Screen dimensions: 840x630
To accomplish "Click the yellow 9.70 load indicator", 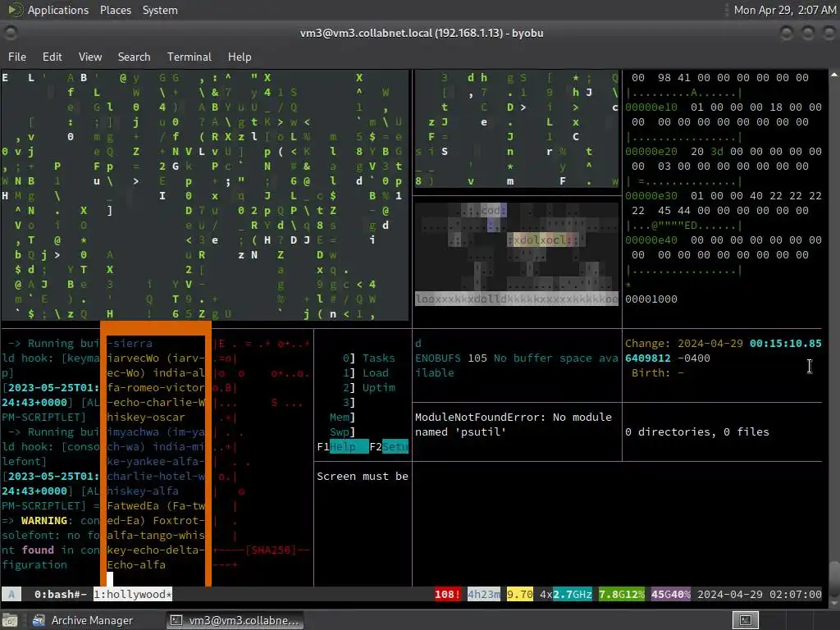I will [519, 594].
